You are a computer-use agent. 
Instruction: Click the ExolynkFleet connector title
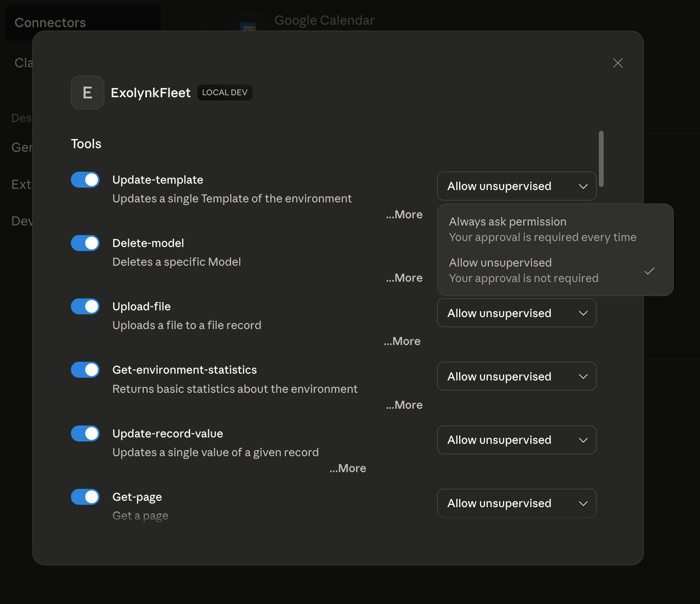coord(151,93)
